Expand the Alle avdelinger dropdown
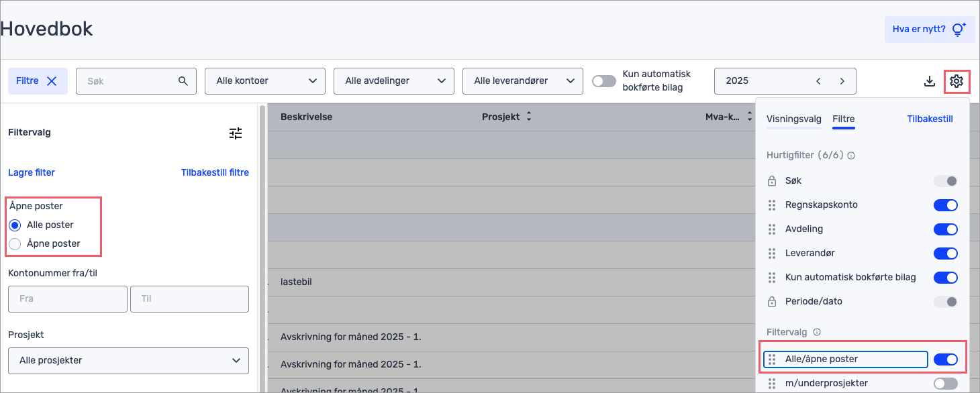Image resolution: width=980 pixels, height=393 pixels. pos(394,81)
